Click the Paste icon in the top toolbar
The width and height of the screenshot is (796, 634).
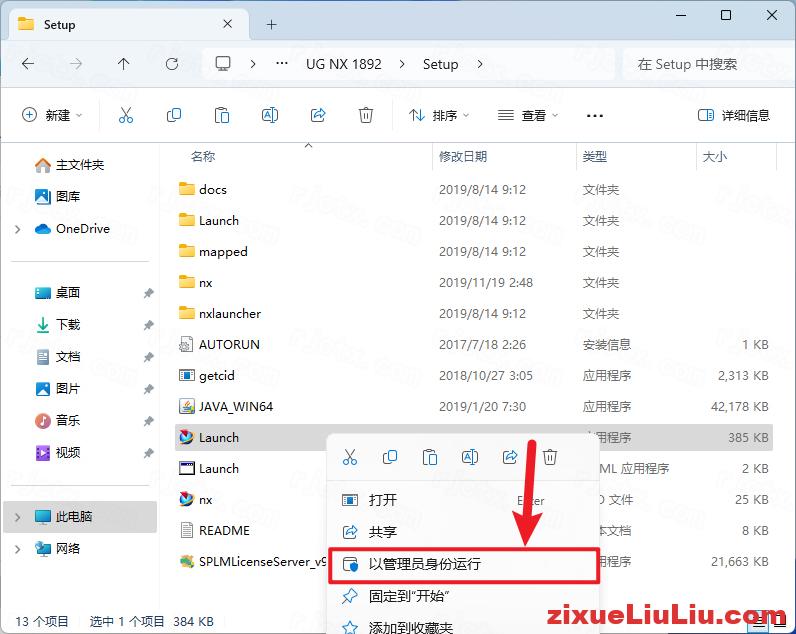point(221,115)
